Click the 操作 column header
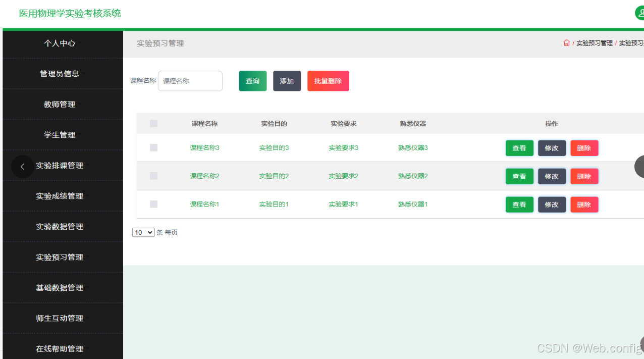 [x=552, y=124]
